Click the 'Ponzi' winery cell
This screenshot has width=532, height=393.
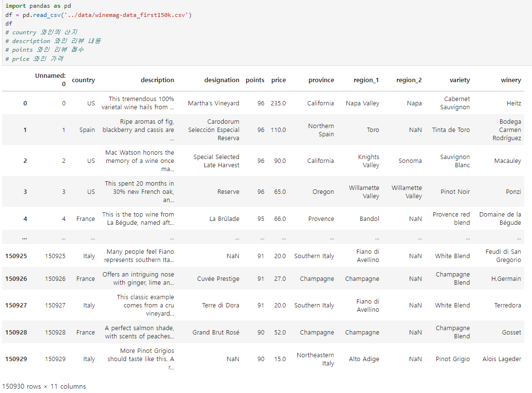513,192
